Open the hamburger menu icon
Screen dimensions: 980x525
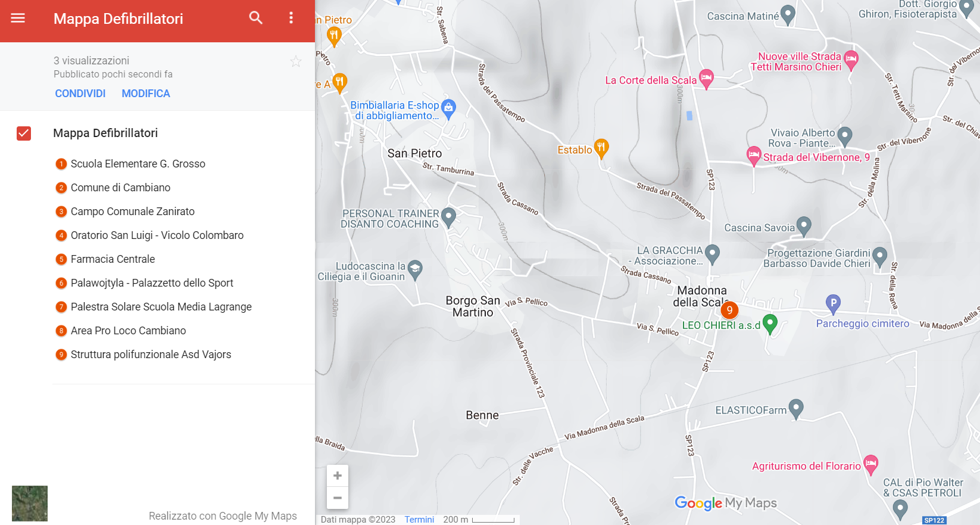click(18, 18)
